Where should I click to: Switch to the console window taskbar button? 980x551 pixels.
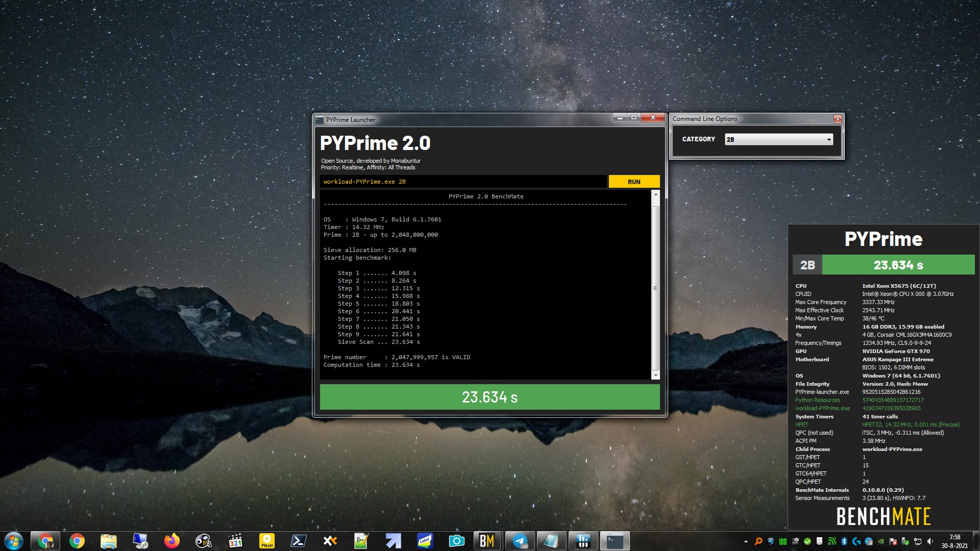click(615, 541)
